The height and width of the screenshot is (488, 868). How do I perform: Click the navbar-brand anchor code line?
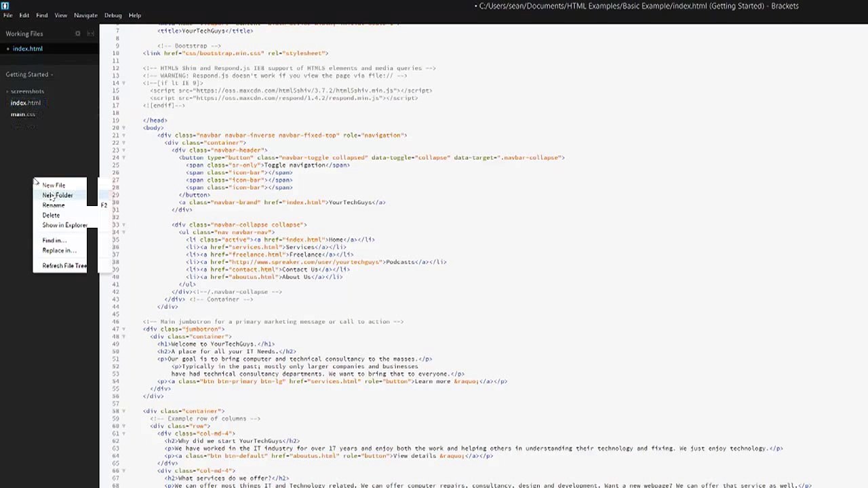click(x=283, y=202)
